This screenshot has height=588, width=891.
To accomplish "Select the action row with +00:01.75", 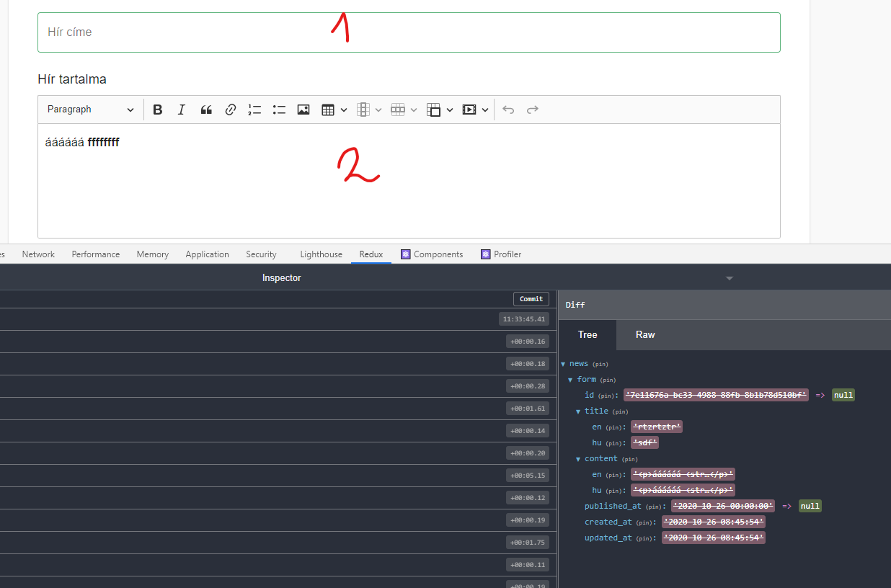I will click(x=278, y=543).
